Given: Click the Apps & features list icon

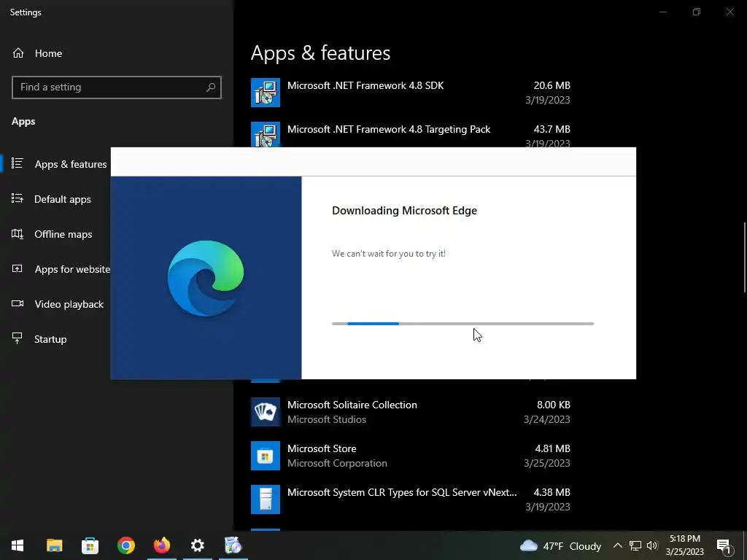Looking at the screenshot, I should coord(18,163).
